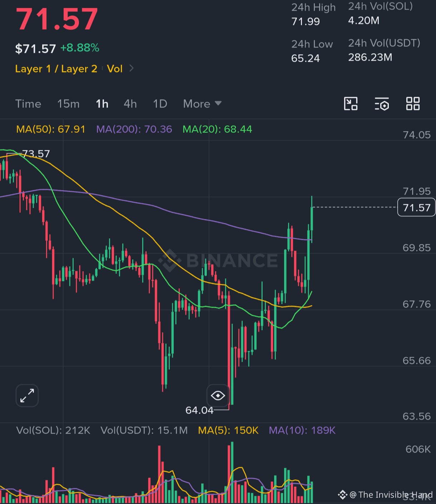Click the 73.57 high marker label
Viewport: 436px width, 504px height.
pos(36,154)
